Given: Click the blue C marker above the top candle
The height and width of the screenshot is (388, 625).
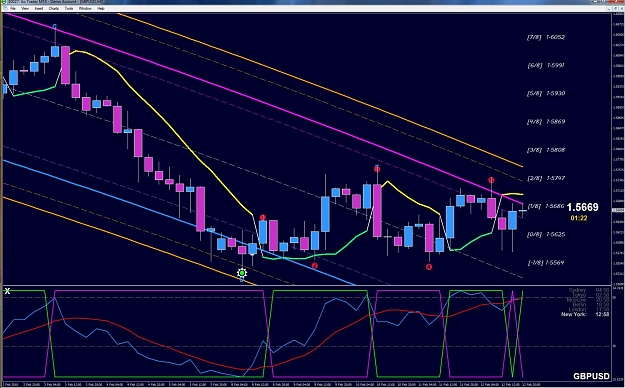Looking at the screenshot, I should (x=55, y=27).
